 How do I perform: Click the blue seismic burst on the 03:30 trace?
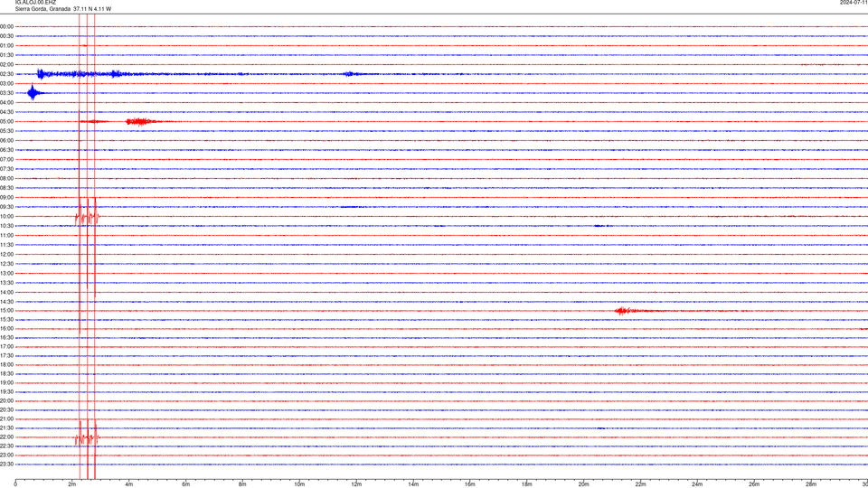click(x=34, y=92)
